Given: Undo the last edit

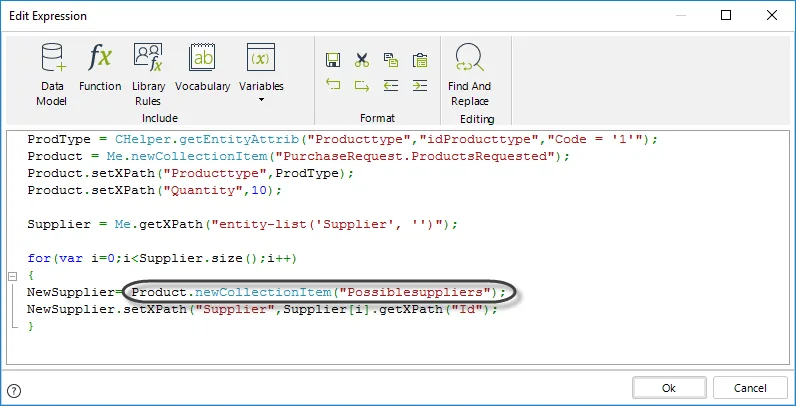Looking at the screenshot, I should pyautogui.click(x=333, y=85).
